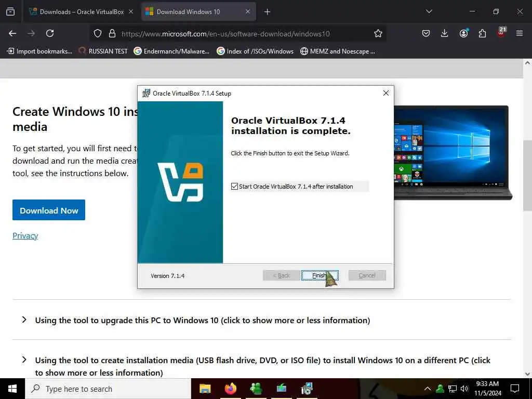Open the clock showing 9:33 AM
Screen dimensions: 532x399
487,389
